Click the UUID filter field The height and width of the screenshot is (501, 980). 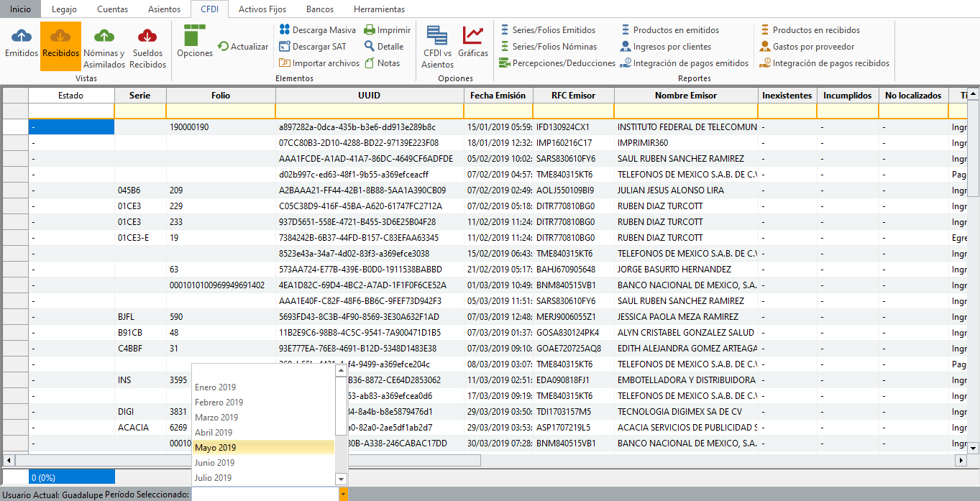tap(369, 111)
